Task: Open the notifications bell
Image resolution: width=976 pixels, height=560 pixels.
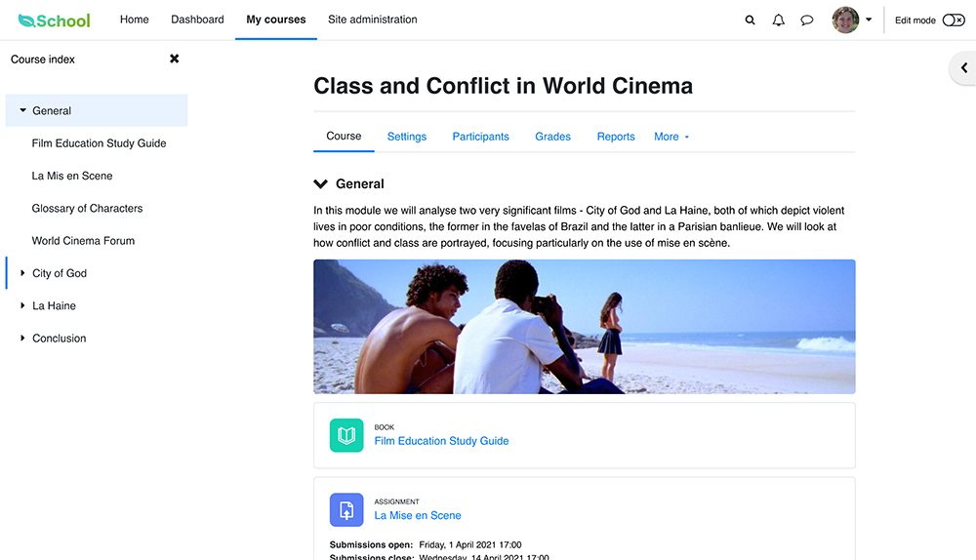Action: (x=778, y=20)
